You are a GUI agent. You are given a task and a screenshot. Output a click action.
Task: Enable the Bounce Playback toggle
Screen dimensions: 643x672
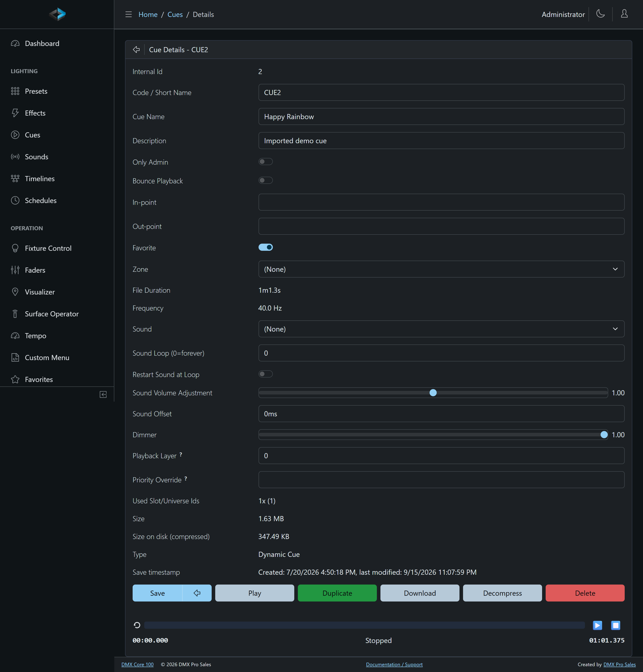click(266, 180)
